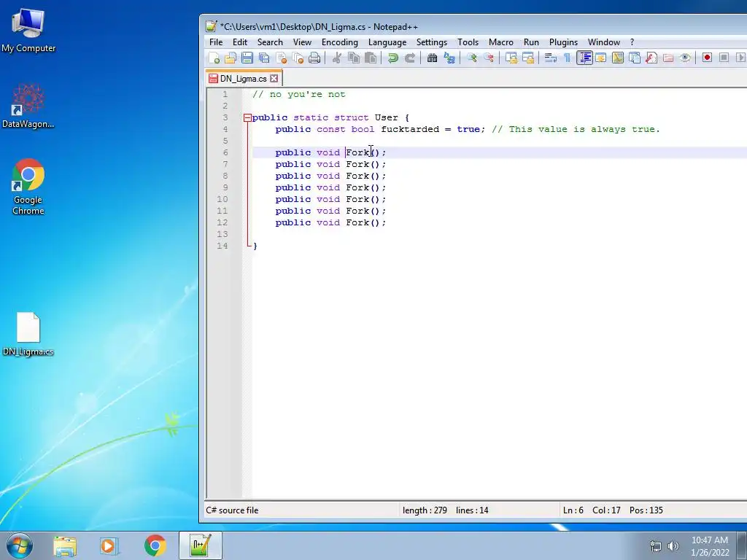Click the 'length : 279' status bar field
747x560 pixels.
coord(425,510)
